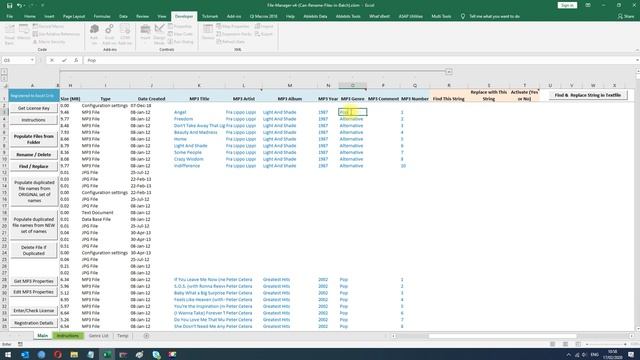Click the Registration Details button
The width and height of the screenshot is (640, 360).
point(33,323)
